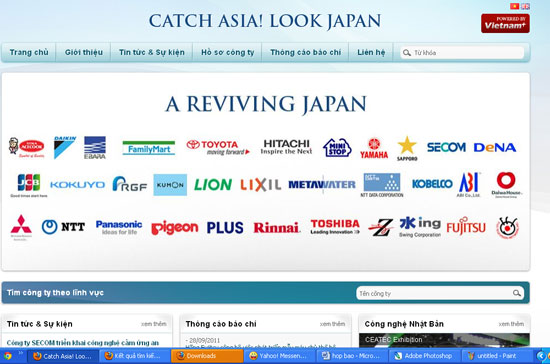Viewport: 550px width, 364px height.
Task: Select the Pigeon logo
Action: point(175,228)
